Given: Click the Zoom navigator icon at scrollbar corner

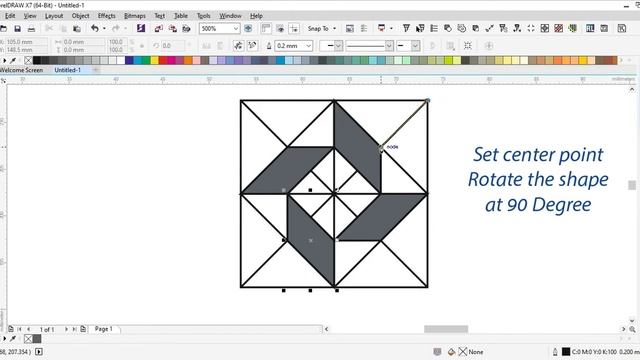Looking at the screenshot, I should tap(632, 329).
